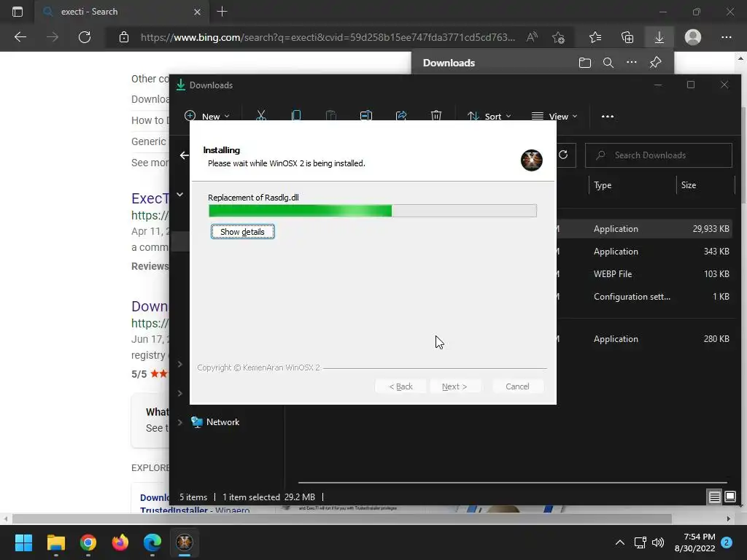Click the Edge address bar URL
This screenshot has height=560, width=747.
point(328,37)
